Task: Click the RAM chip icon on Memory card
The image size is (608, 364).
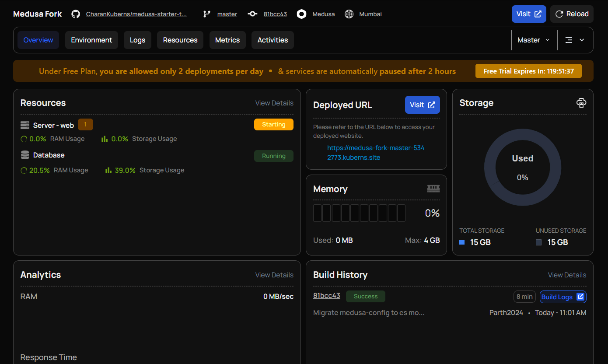Action: pos(433,188)
